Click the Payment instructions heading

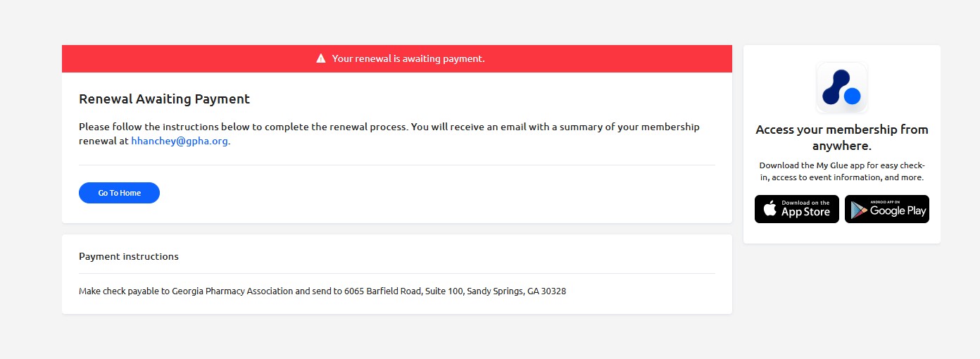coord(129,256)
